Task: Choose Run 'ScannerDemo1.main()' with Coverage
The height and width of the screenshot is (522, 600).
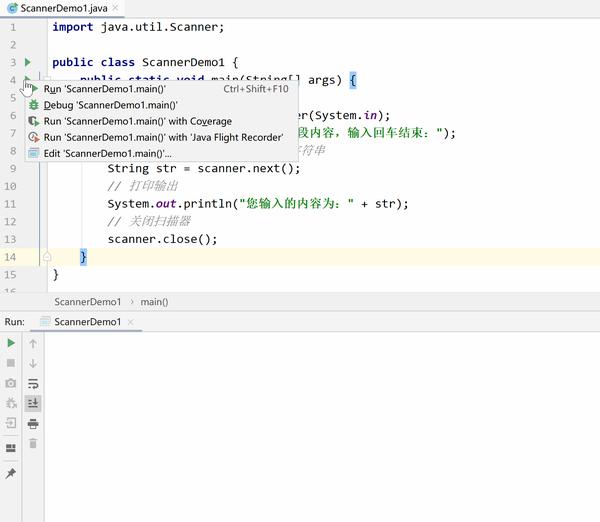Action: point(161,121)
